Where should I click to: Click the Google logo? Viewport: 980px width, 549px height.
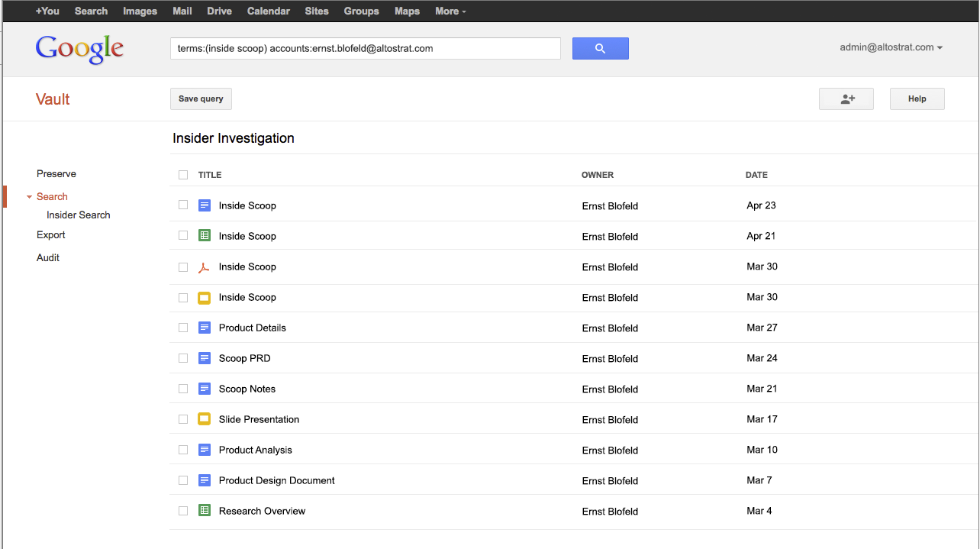click(x=79, y=48)
